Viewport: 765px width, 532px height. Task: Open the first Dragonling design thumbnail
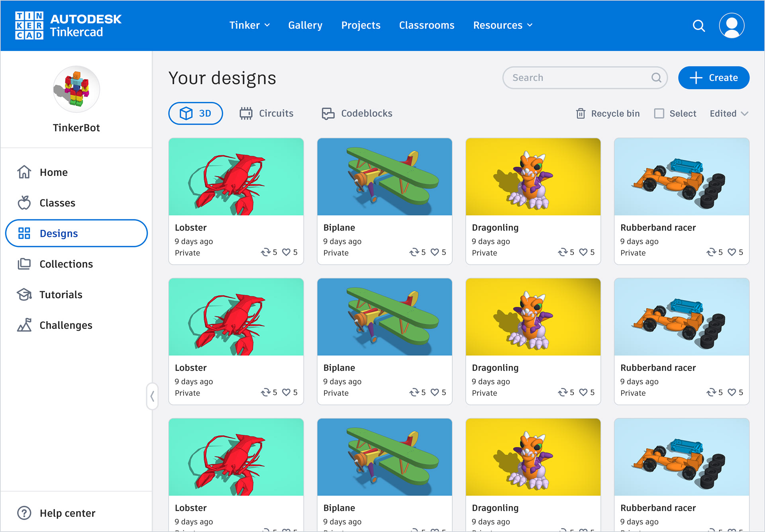pyautogui.click(x=533, y=177)
